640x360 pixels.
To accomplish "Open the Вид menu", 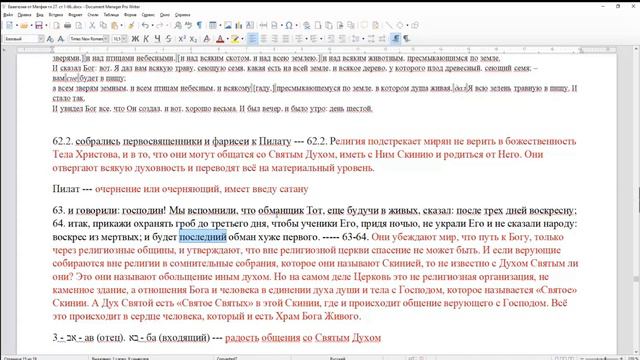I will tap(40, 15).
